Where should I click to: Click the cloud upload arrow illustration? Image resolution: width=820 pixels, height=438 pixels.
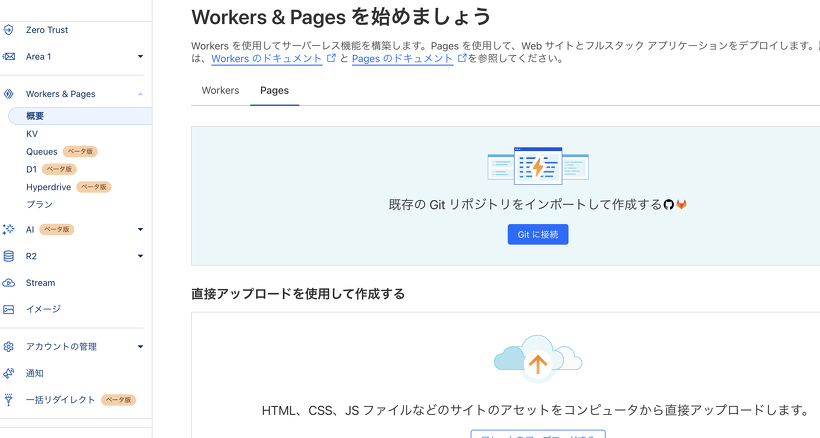[538, 359]
